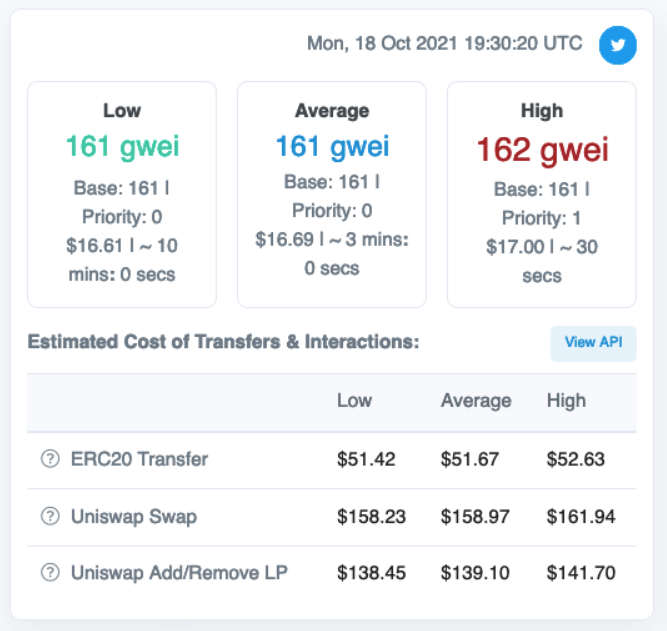Click the Low column header in table

point(354,401)
